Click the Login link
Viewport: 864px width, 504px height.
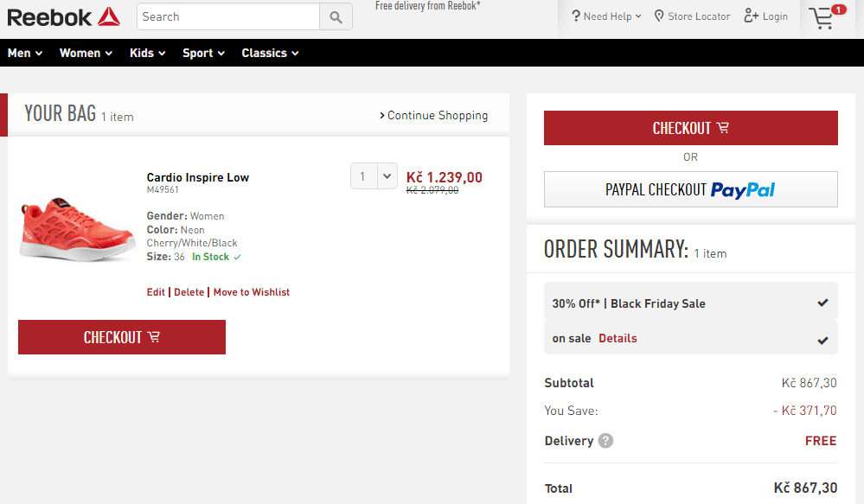(766, 16)
